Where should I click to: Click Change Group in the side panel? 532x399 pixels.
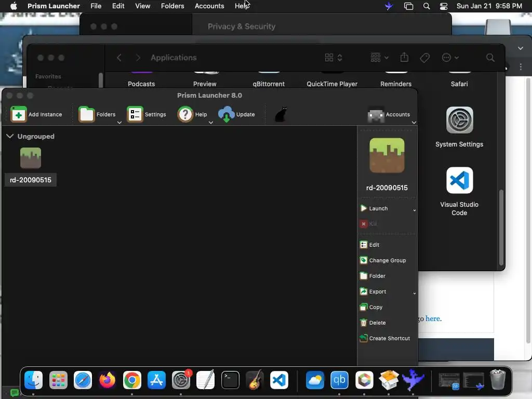coord(383,260)
